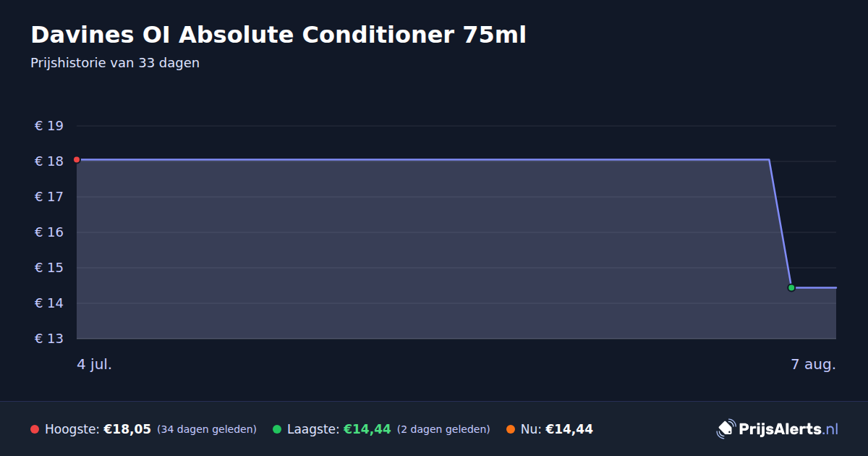Click the red highest-price dot on the chart
Image resolution: width=868 pixels, height=456 pixels.
(x=77, y=159)
